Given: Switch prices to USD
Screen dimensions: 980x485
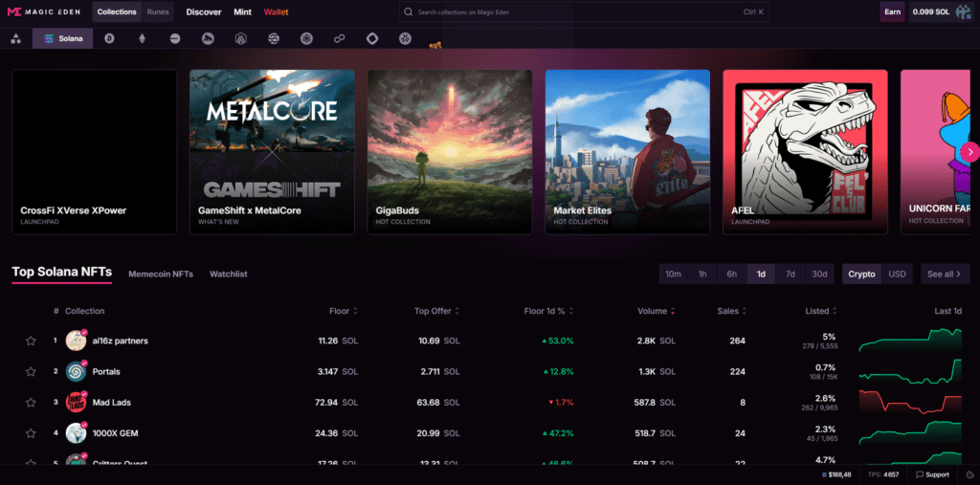Looking at the screenshot, I should click(897, 274).
